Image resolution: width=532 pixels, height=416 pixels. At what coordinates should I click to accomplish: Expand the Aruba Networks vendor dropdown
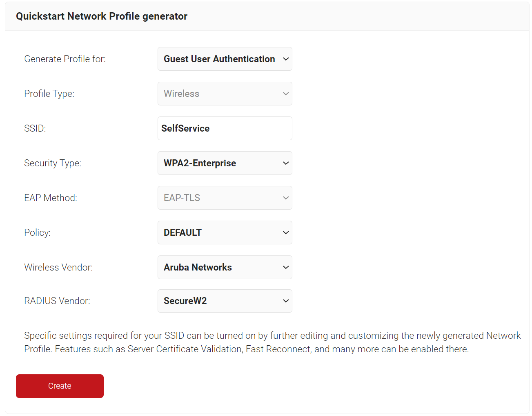click(x=225, y=267)
